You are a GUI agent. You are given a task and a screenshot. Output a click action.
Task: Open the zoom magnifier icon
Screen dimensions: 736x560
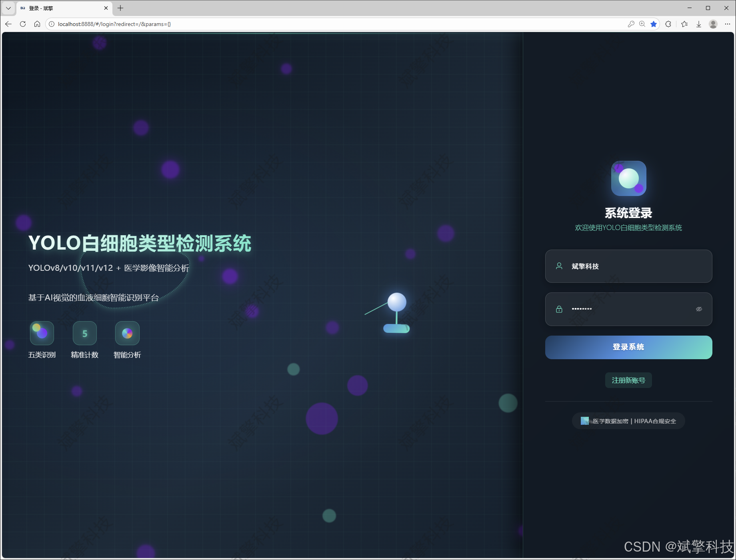click(642, 24)
